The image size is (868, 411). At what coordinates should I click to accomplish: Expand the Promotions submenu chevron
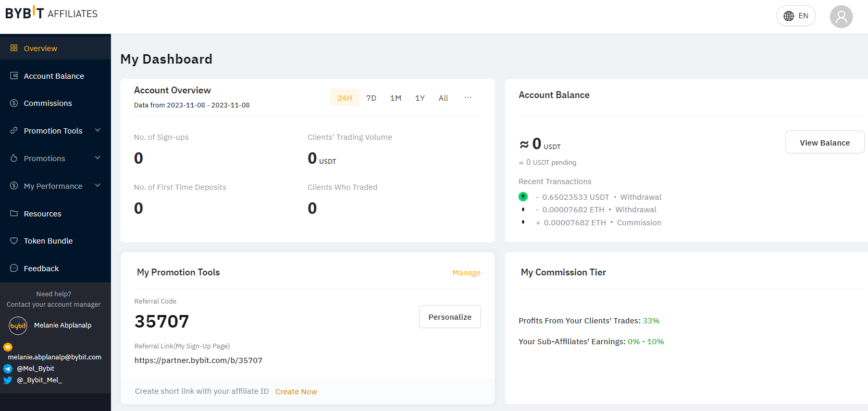97,158
